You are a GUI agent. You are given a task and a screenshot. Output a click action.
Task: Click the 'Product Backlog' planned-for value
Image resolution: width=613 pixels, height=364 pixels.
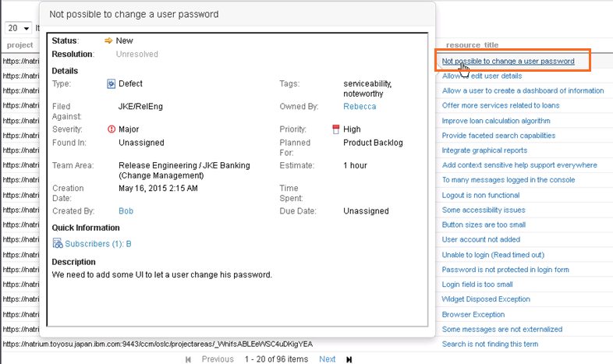[373, 143]
